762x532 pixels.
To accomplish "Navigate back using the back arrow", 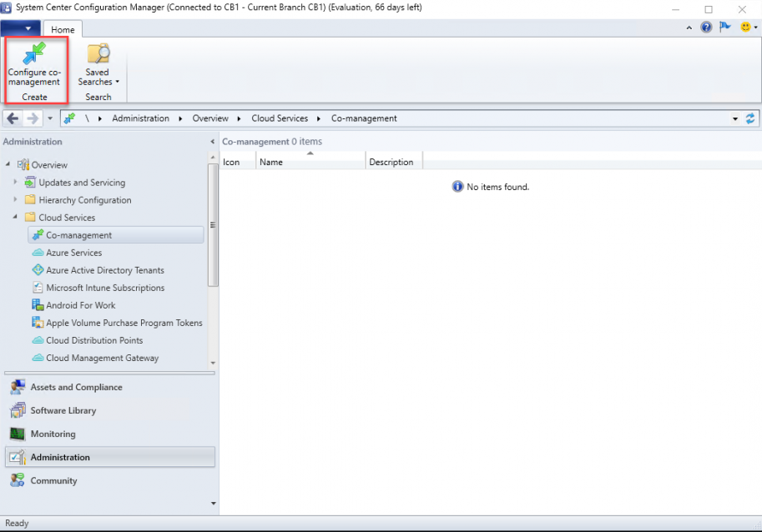I will pyautogui.click(x=12, y=118).
